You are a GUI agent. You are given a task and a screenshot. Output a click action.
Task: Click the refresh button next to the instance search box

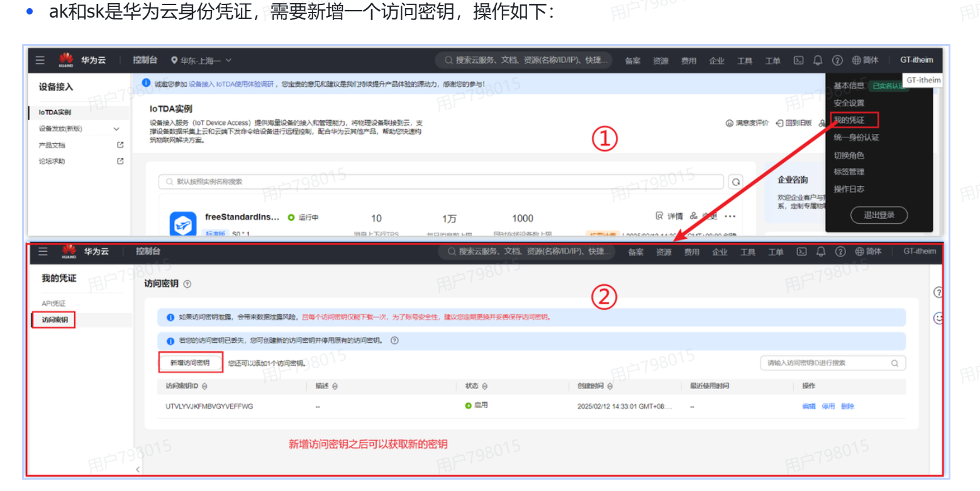[x=735, y=182]
